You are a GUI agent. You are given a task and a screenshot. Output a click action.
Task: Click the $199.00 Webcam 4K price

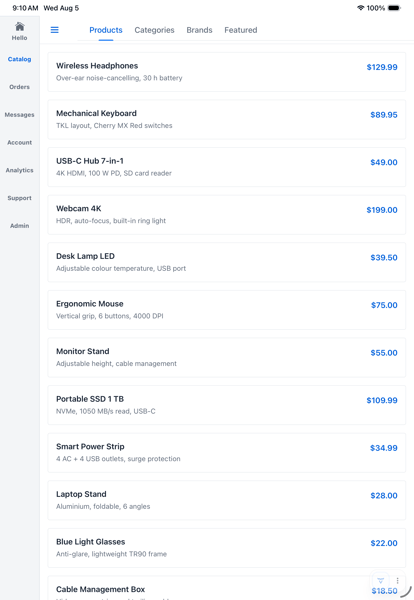pos(382,210)
